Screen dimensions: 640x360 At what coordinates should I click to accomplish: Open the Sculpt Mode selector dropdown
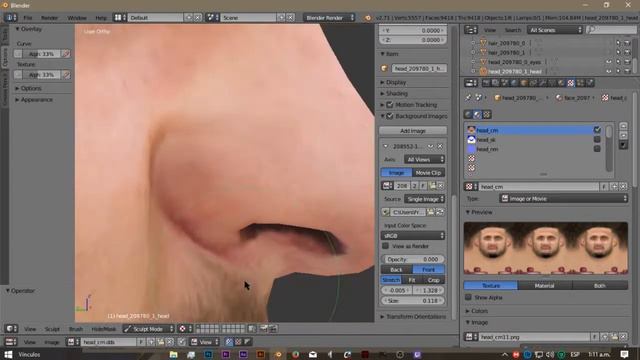149,329
